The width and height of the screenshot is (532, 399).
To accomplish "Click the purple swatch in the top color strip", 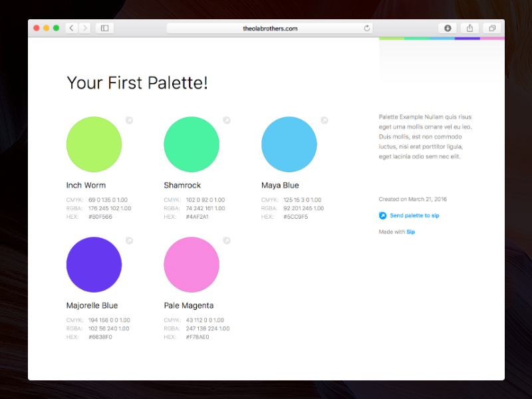I will (468, 37).
